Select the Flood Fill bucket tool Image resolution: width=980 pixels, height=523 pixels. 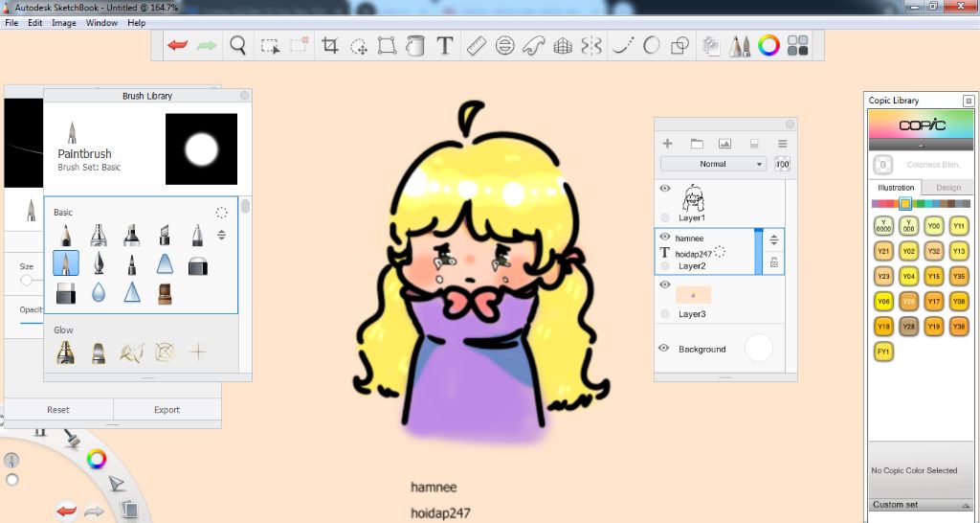click(415, 46)
